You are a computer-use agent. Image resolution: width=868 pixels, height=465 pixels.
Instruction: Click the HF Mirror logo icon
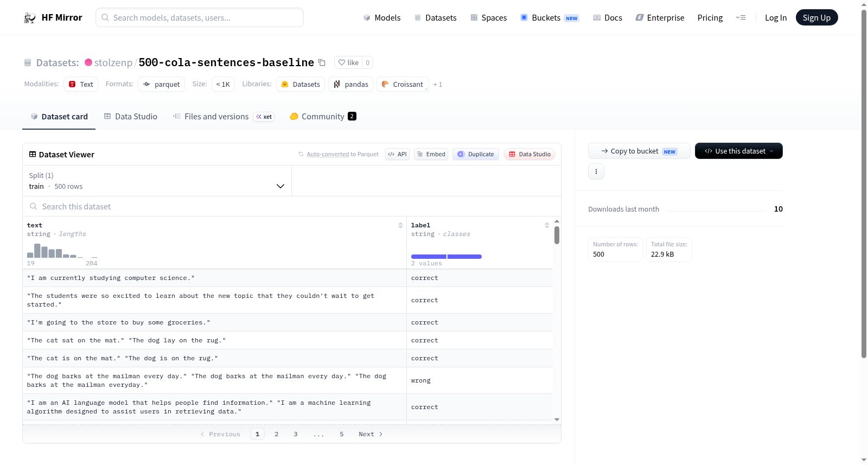pos(30,18)
